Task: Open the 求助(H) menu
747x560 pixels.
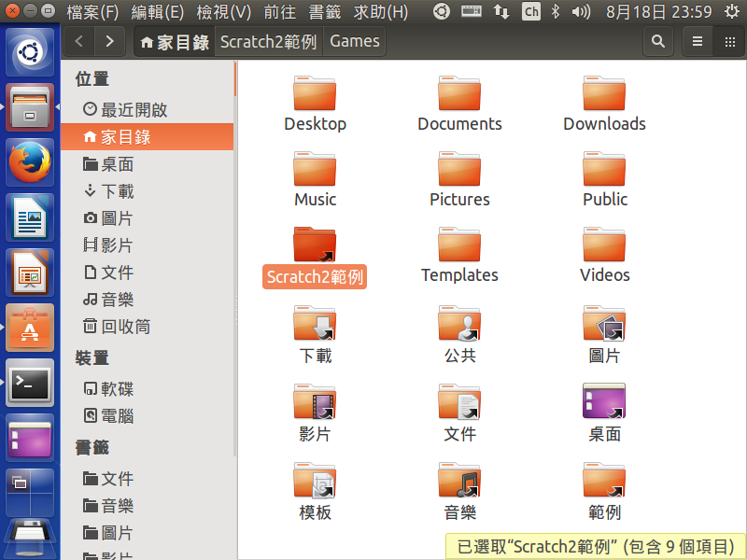Action: pyautogui.click(x=381, y=12)
